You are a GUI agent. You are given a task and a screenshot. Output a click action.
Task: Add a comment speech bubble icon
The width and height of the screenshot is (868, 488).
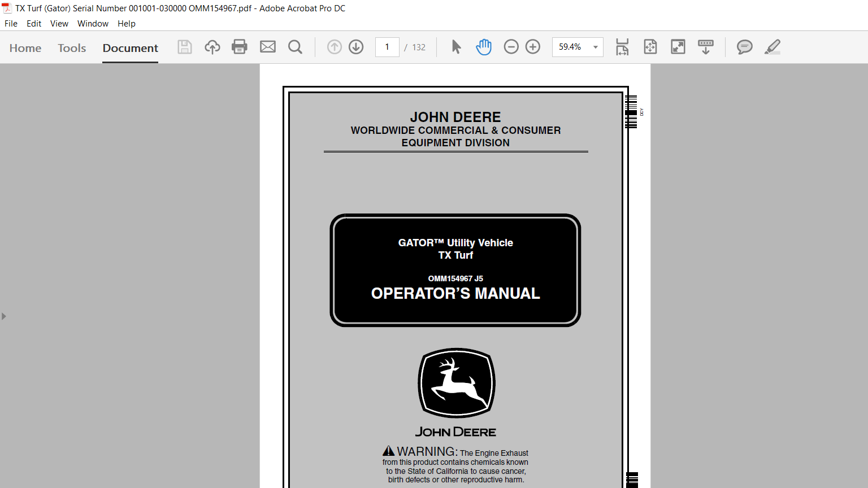point(745,47)
